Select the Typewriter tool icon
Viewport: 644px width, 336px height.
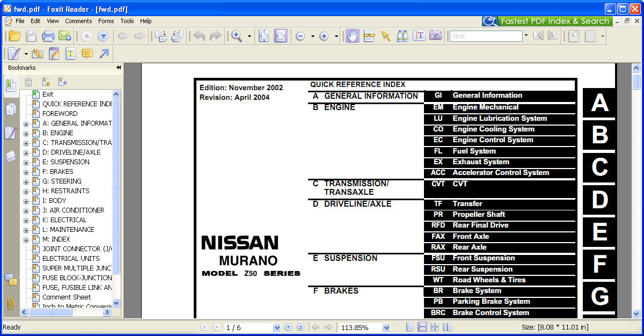(70, 54)
